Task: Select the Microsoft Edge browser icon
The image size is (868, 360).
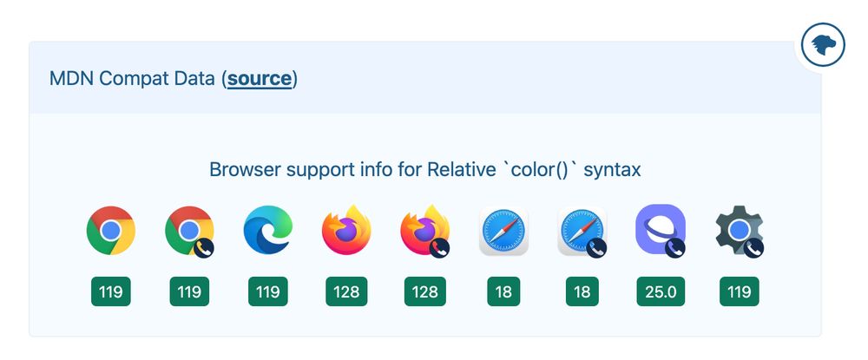Action: (268, 230)
